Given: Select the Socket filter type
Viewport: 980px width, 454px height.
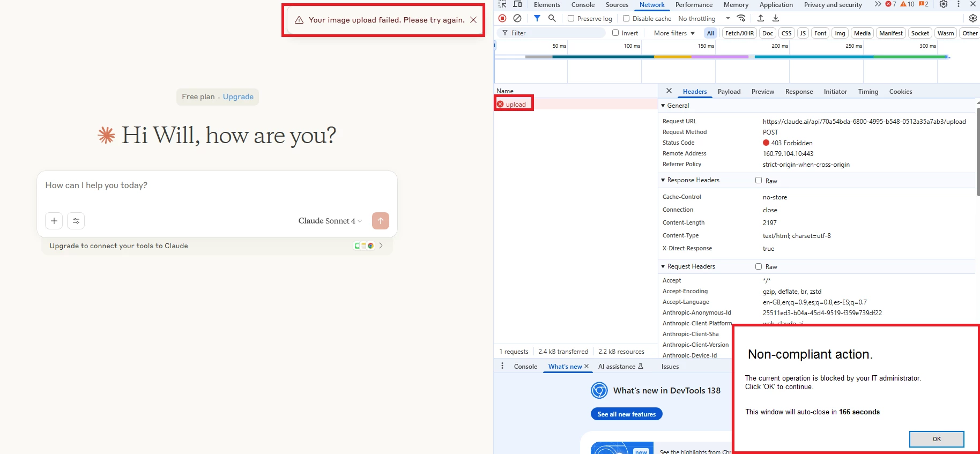Looking at the screenshot, I should pos(920,33).
